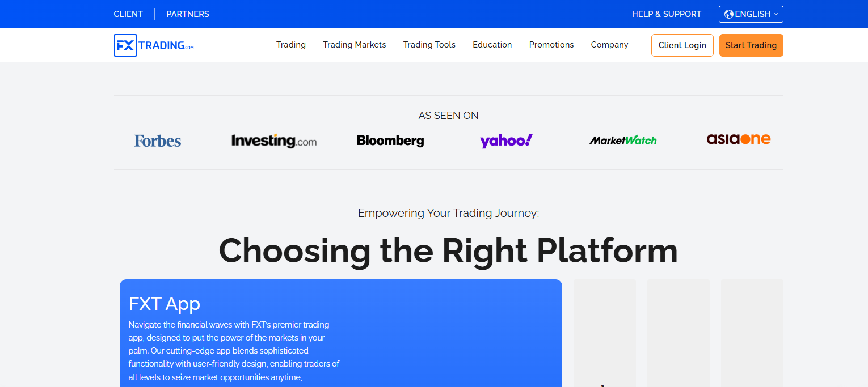This screenshot has height=387, width=868.
Task: Open the Trading Markets menu
Action: pos(355,45)
